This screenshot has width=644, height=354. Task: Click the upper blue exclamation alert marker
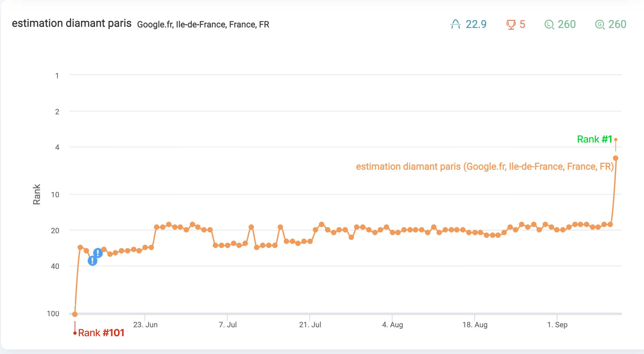tap(98, 253)
